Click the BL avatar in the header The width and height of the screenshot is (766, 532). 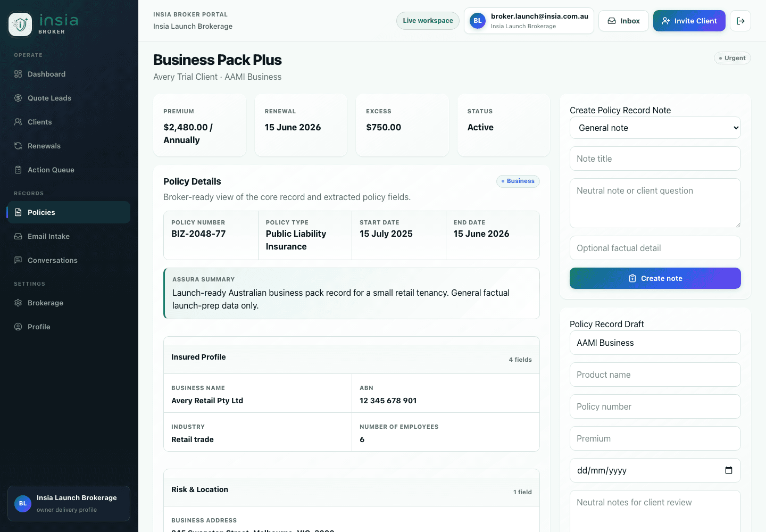478,21
